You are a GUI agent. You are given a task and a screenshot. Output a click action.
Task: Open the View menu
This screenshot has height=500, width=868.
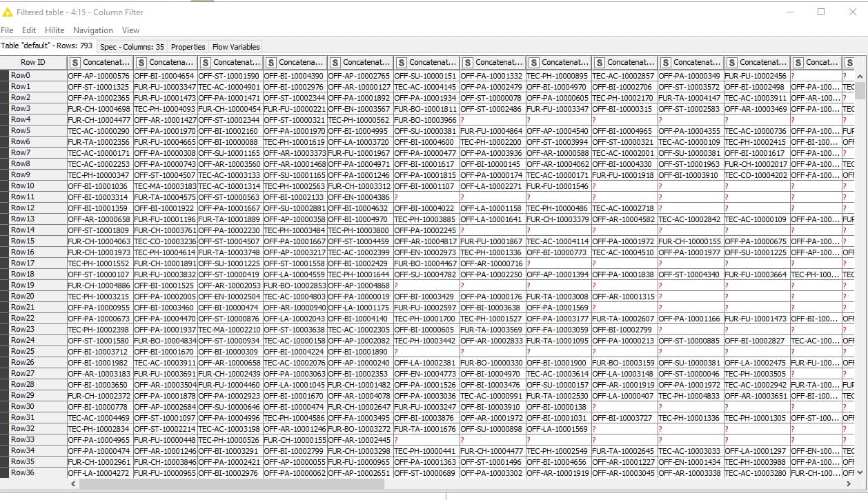130,30
